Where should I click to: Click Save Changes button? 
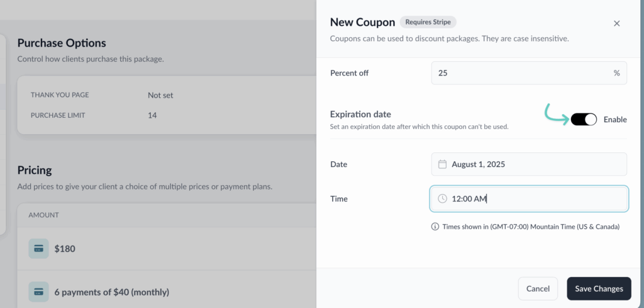point(599,288)
